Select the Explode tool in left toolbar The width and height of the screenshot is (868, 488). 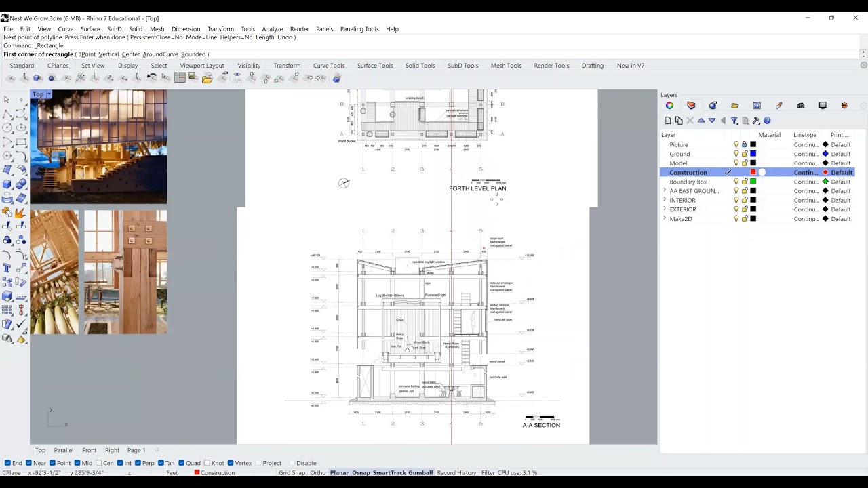[x=21, y=213]
